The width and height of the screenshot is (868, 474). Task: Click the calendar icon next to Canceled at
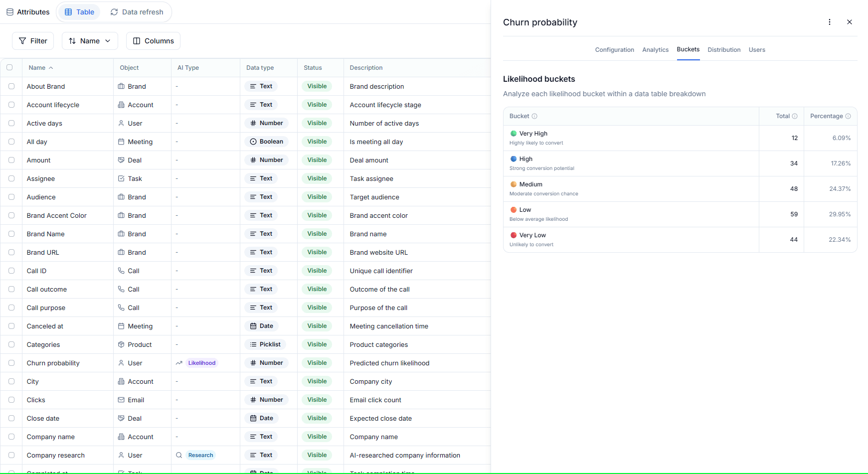pyautogui.click(x=120, y=326)
